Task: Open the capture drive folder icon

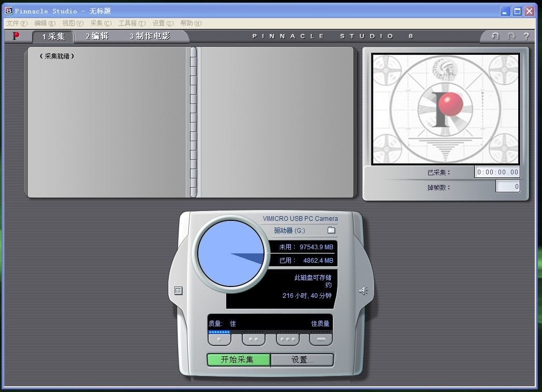Action: coord(331,230)
